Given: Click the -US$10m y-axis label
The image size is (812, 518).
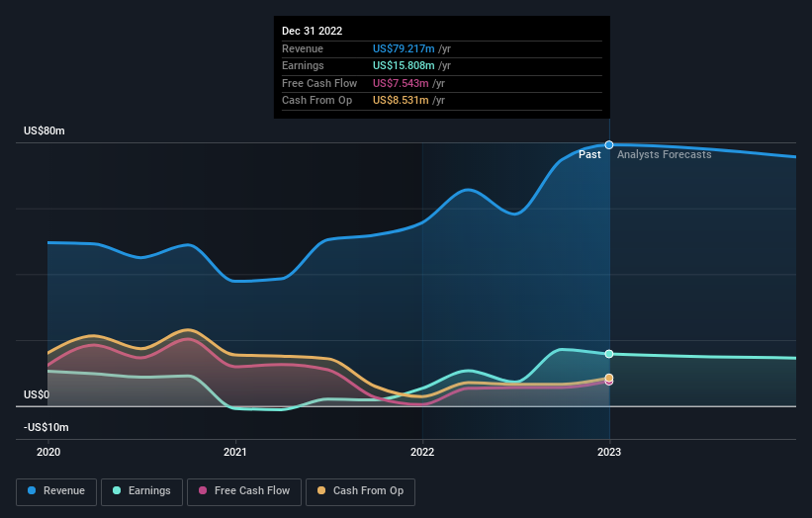Looking at the screenshot, I should tap(46, 427).
